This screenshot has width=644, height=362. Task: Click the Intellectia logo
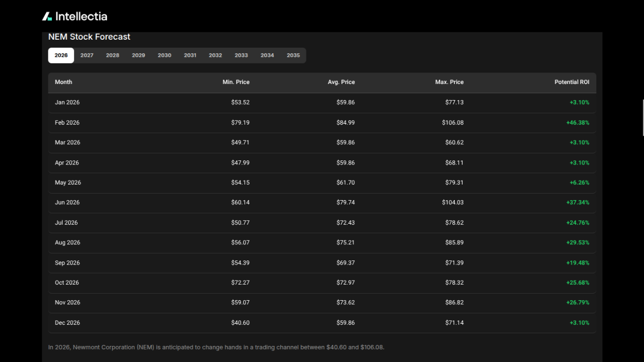tap(74, 16)
